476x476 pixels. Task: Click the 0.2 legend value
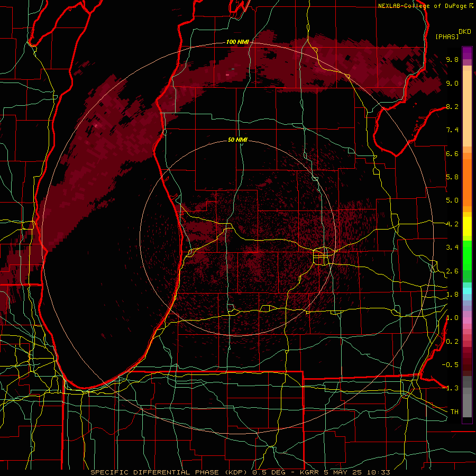(452, 342)
